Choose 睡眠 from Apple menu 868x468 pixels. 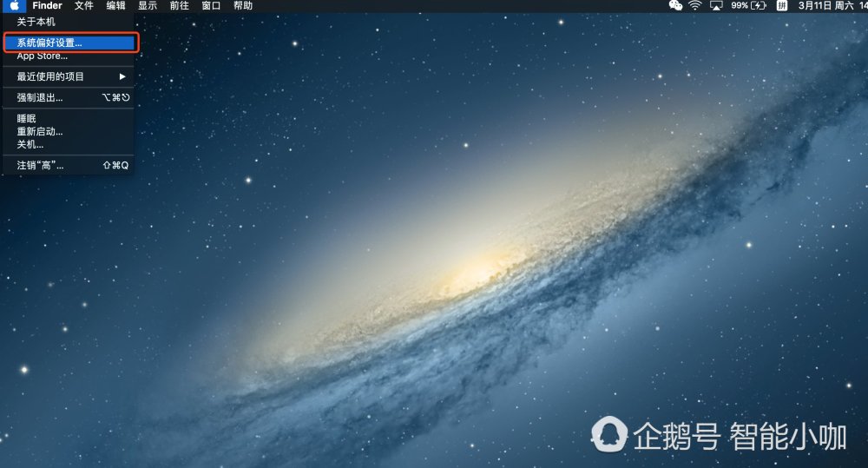coord(69,119)
